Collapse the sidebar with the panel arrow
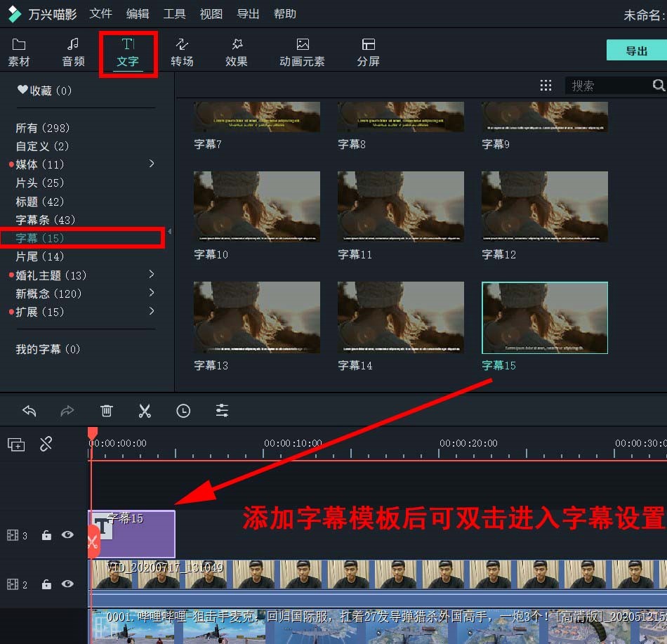 point(170,231)
